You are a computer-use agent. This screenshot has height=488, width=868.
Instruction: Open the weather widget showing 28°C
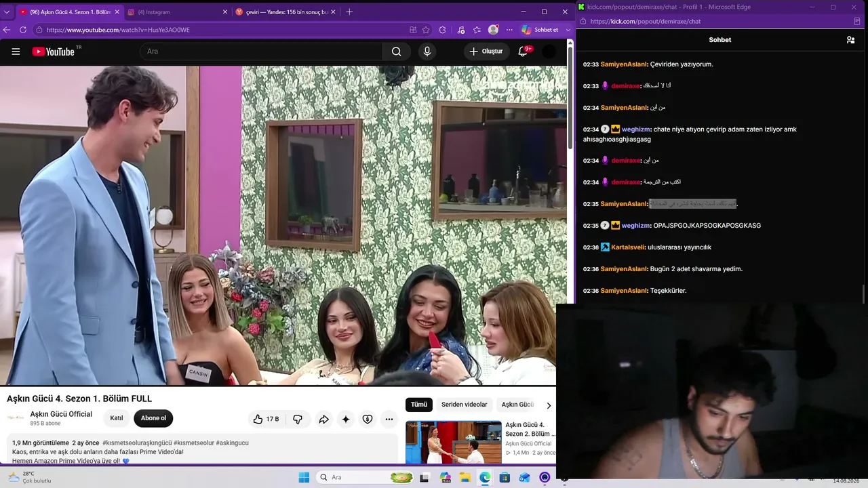[30, 477]
